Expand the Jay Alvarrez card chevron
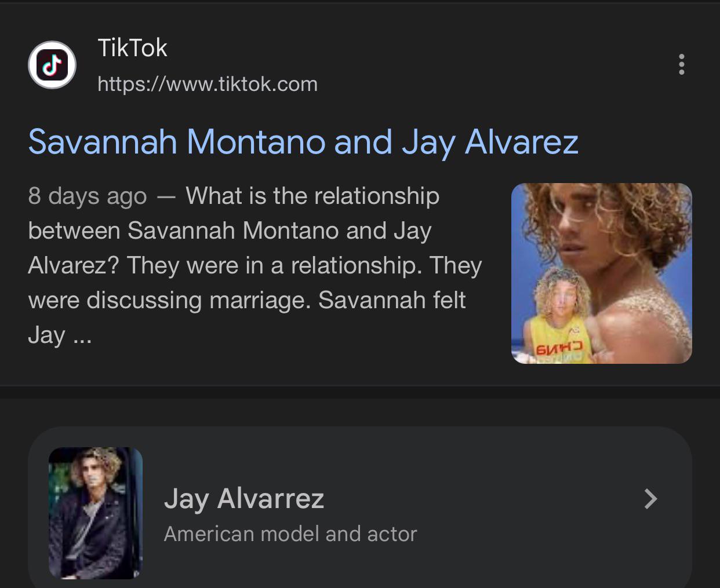 (x=650, y=498)
